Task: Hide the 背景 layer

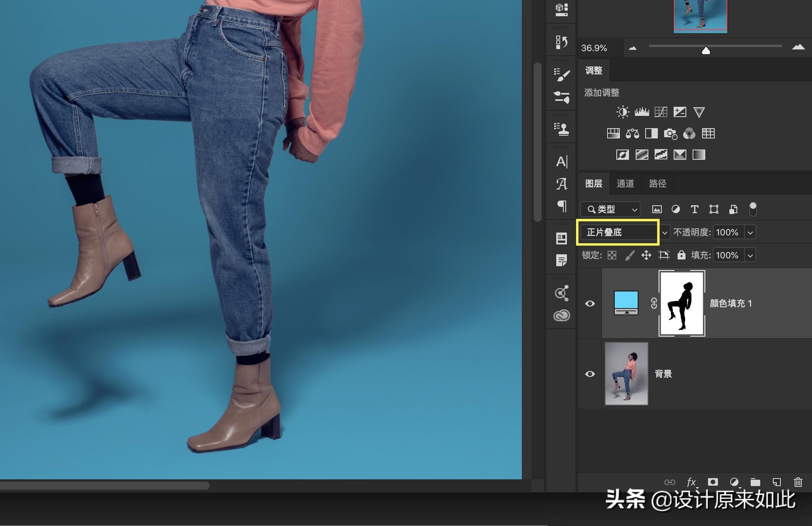Action: point(590,374)
